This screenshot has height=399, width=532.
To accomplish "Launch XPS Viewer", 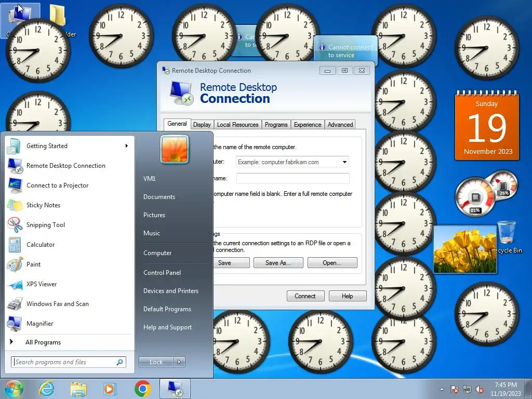I will pyautogui.click(x=68, y=284).
